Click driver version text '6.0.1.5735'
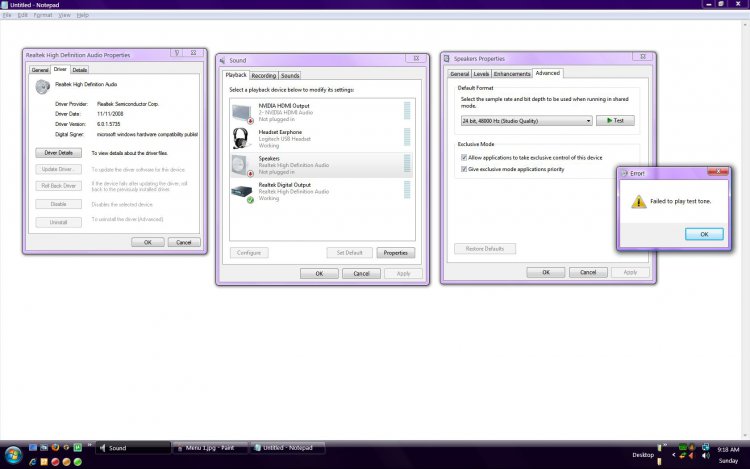The height and width of the screenshot is (469, 750). [109, 124]
